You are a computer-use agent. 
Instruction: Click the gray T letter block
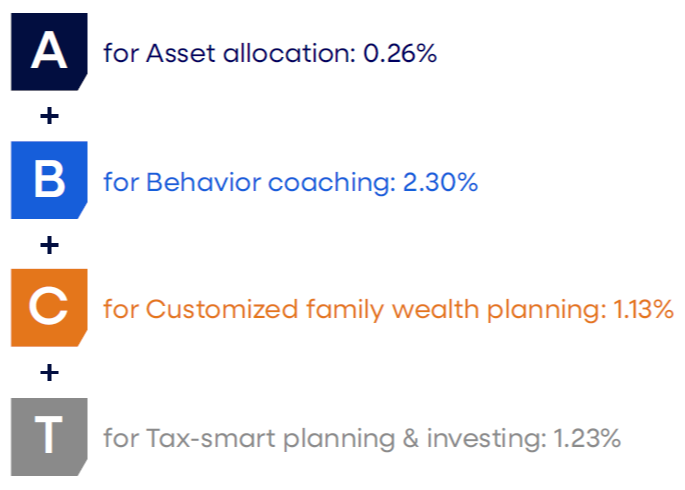(x=49, y=437)
